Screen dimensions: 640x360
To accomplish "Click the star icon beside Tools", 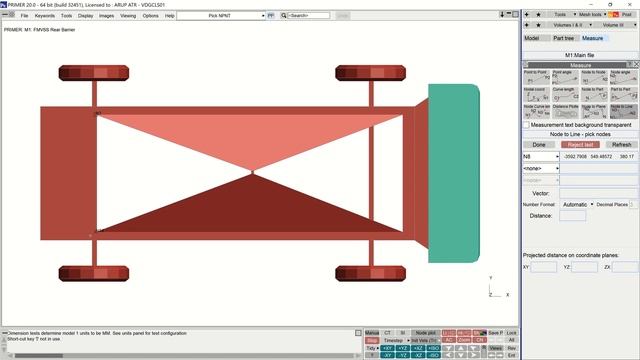I will click(x=538, y=14).
